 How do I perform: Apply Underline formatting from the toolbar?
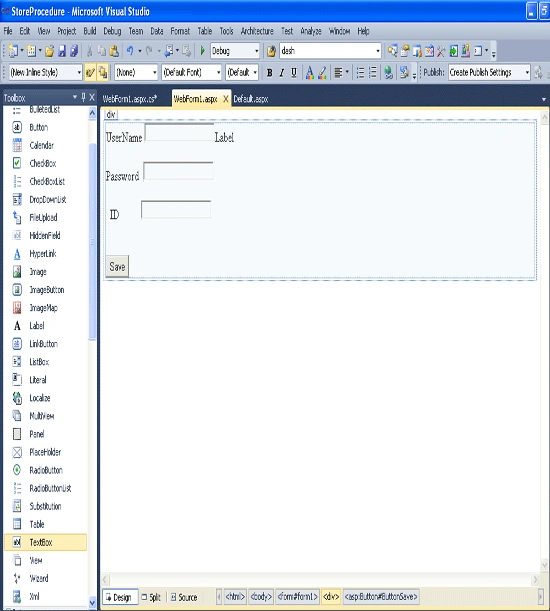pyautogui.click(x=294, y=73)
